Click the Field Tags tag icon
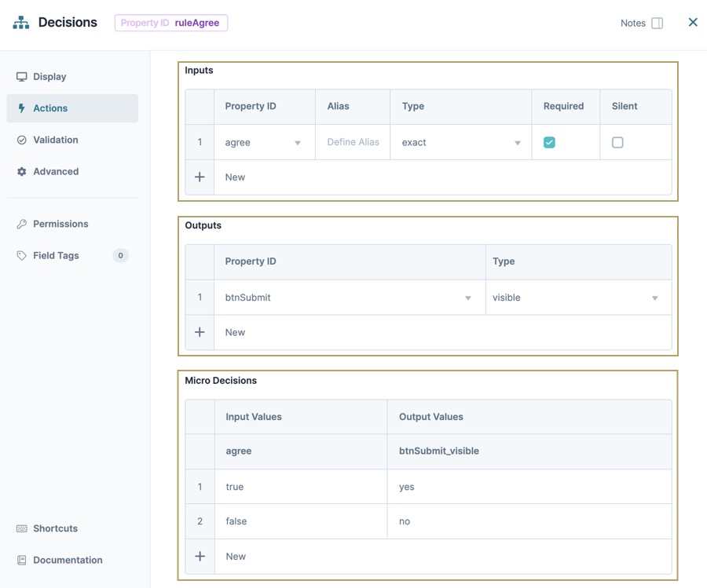Image resolution: width=707 pixels, height=588 pixels. point(22,255)
